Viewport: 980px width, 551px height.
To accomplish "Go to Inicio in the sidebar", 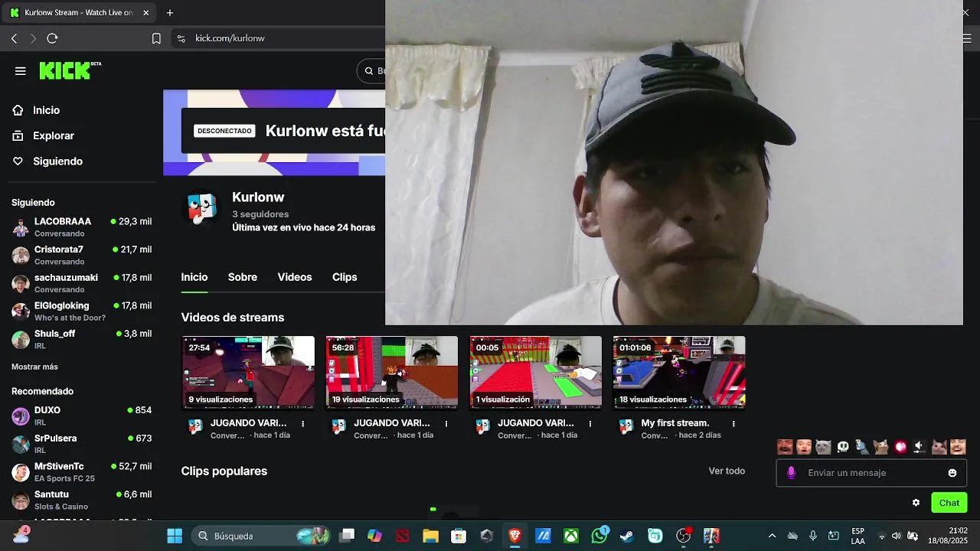I will 46,110.
